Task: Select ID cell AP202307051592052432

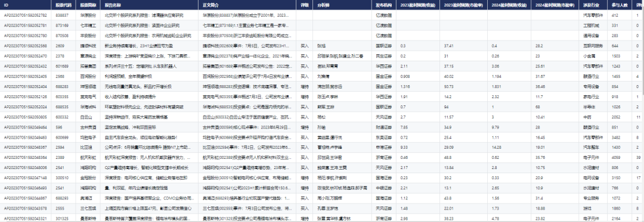Action: click(26, 66)
